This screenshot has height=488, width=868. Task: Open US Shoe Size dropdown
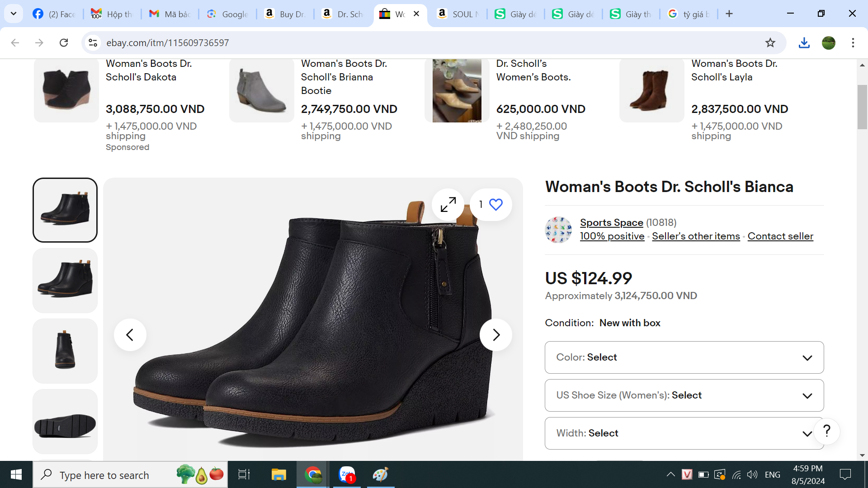(x=684, y=395)
